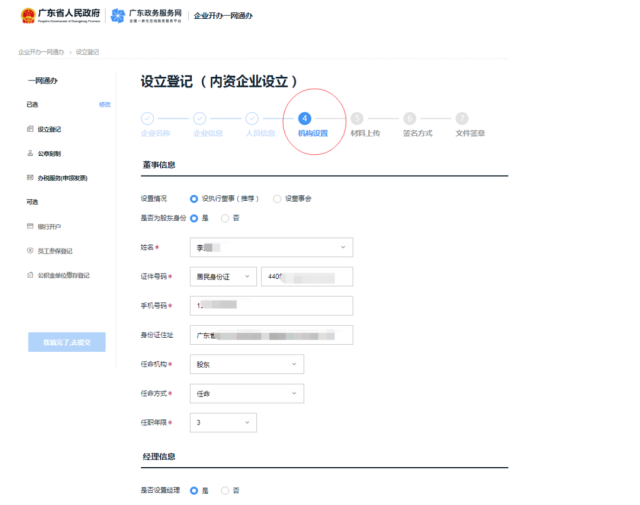Open the 任命机构 dropdown showing 股东
The image size is (640, 505).
pos(247,364)
